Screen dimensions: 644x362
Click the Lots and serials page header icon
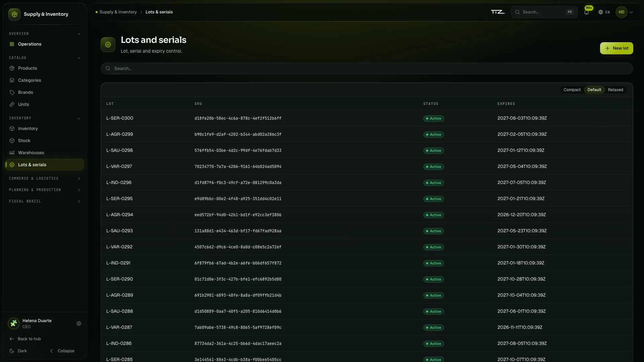click(108, 45)
